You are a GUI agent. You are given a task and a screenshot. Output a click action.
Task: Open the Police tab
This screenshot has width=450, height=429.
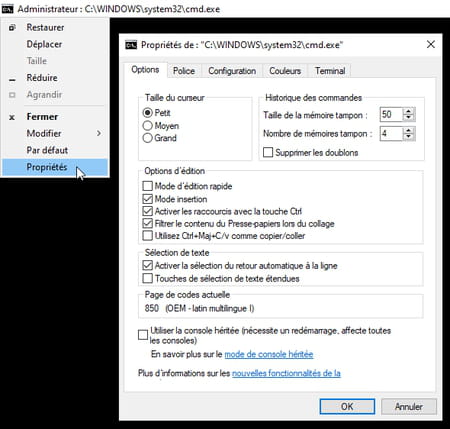(184, 71)
